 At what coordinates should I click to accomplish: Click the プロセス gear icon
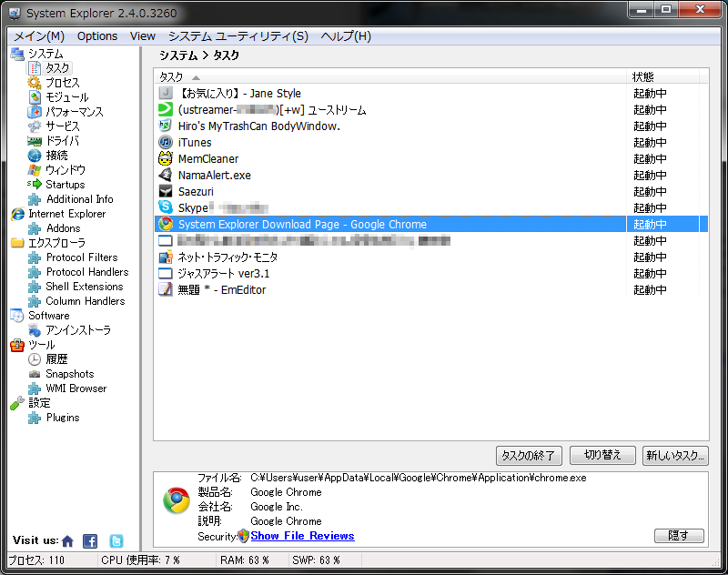click(35, 83)
